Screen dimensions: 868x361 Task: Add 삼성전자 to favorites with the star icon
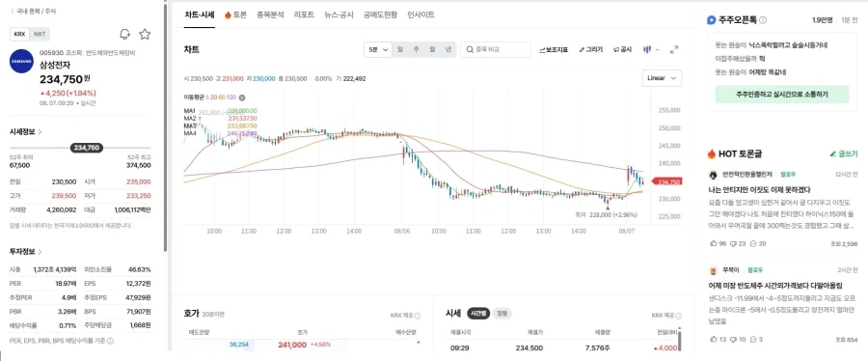pyautogui.click(x=145, y=35)
